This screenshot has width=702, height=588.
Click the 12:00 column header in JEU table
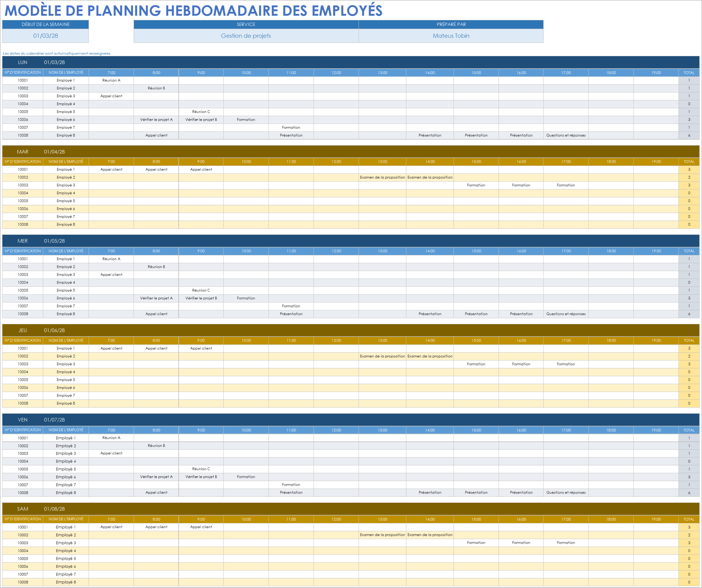click(x=336, y=341)
